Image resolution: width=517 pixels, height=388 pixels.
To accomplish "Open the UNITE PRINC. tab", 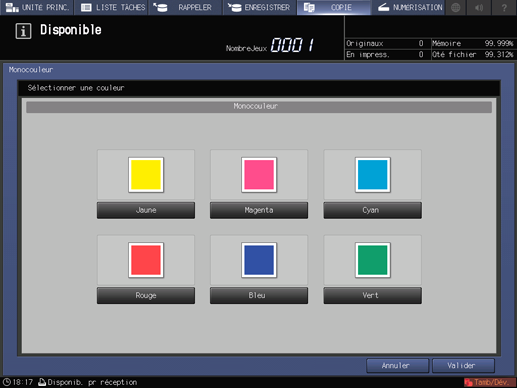I will [x=37, y=7].
